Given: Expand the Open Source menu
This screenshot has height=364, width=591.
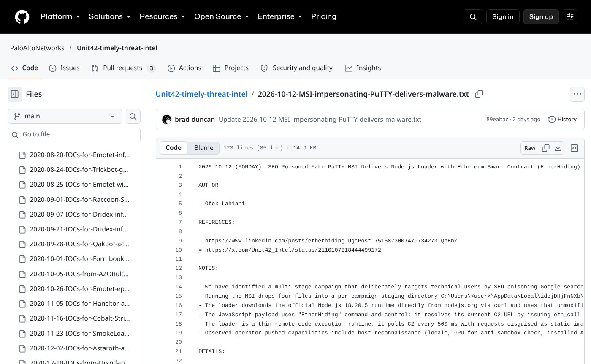Looking at the screenshot, I should 222,17.
